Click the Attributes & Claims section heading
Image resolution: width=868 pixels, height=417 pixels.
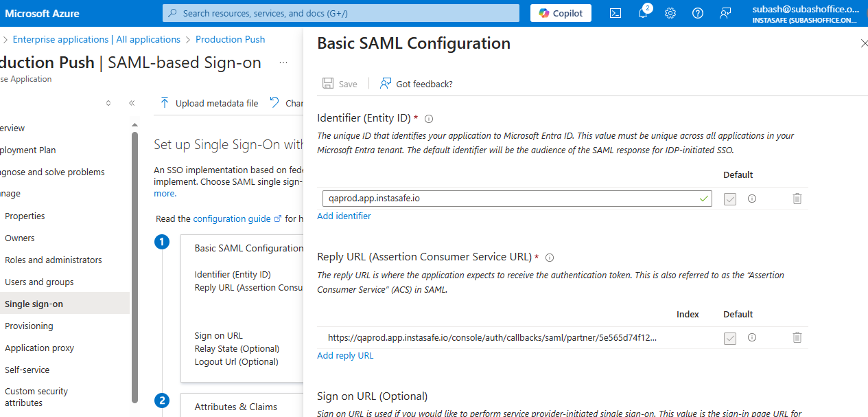click(236, 407)
